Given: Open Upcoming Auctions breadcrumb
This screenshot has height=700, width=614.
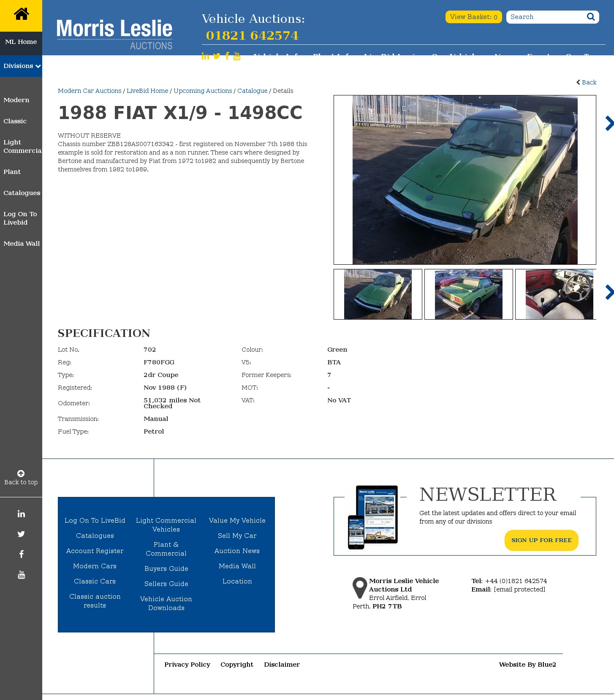Looking at the screenshot, I should click(203, 91).
